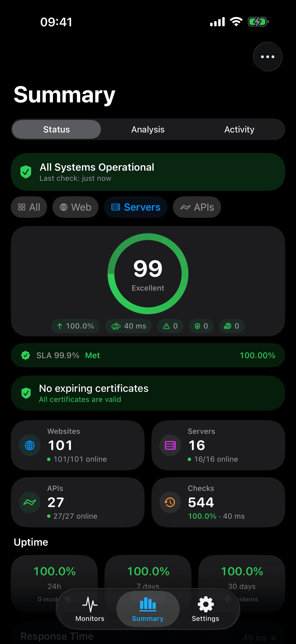This screenshot has height=644, width=296.
Task: Select the APIs filter chip
Action: point(197,207)
